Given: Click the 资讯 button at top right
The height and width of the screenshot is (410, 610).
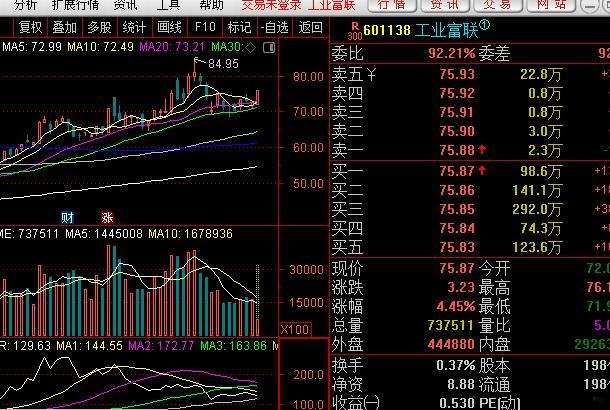Looking at the screenshot, I should [x=445, y=5].
